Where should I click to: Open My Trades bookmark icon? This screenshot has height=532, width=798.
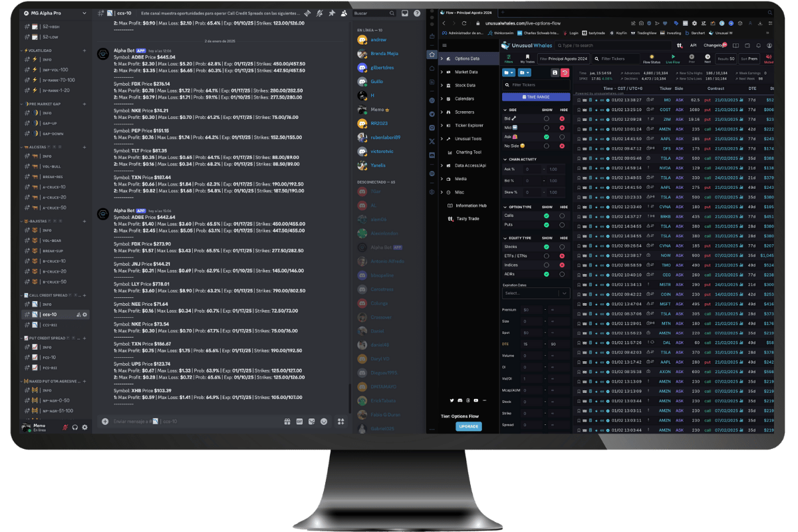pos(527,59)
